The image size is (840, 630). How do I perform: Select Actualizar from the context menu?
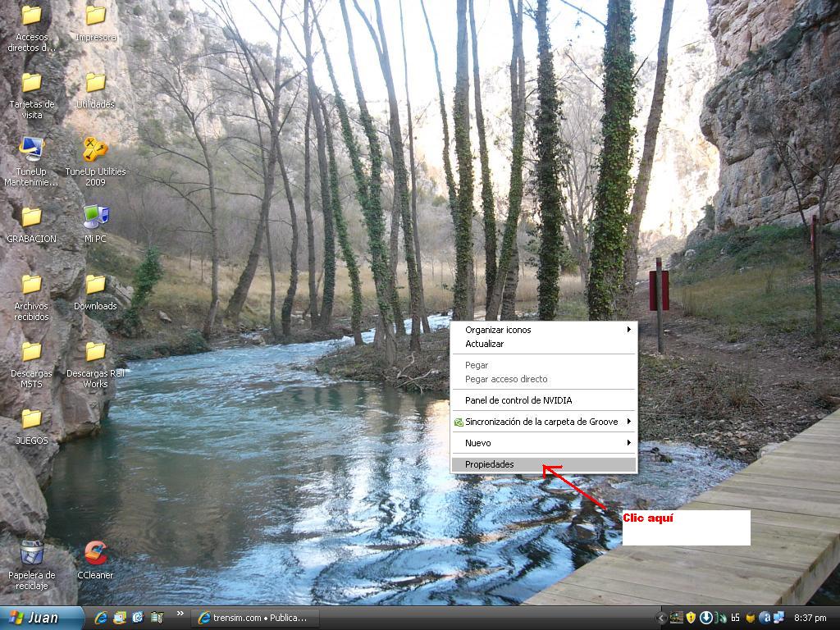[x=484, y=344]
